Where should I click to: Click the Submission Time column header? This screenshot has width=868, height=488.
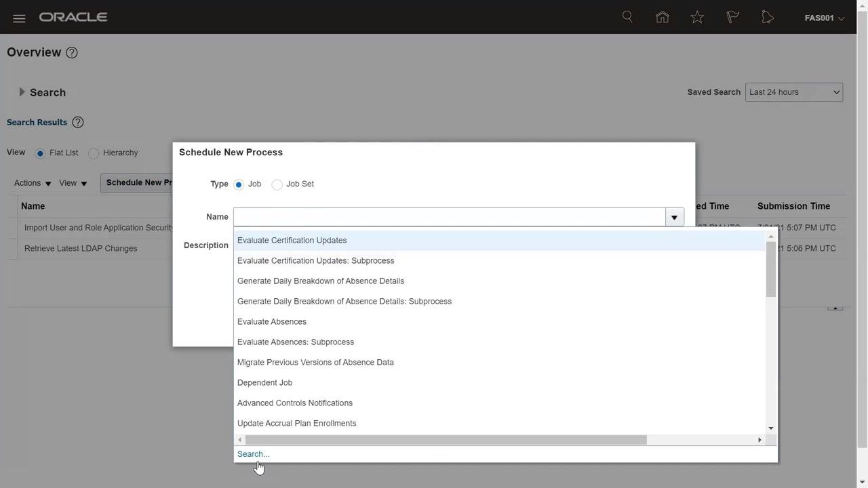coord(793,206)
